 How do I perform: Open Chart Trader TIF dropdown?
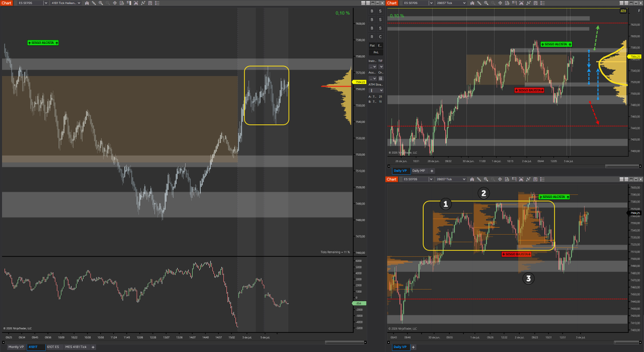click(x=381, y=67)
